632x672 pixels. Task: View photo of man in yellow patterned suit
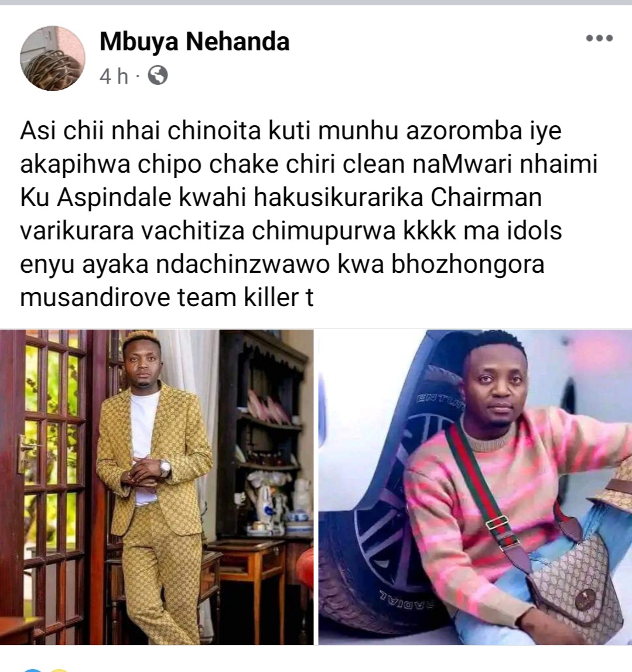(x=156, y=487)
